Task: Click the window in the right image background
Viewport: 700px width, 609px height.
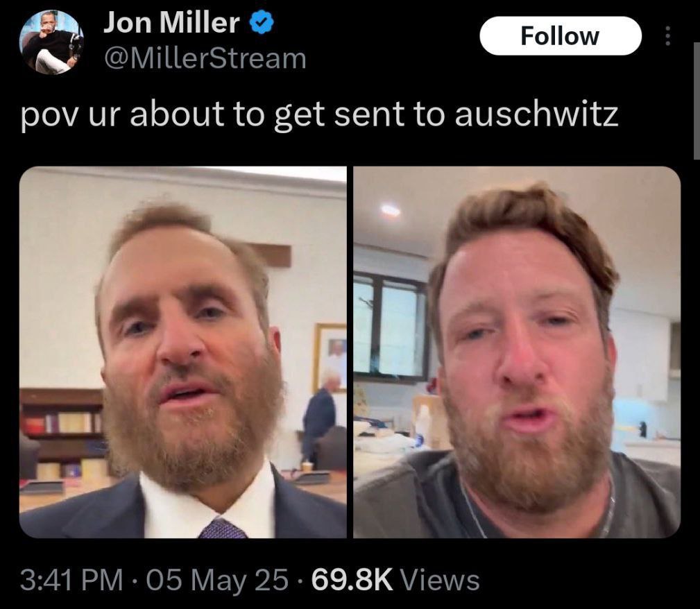Action: click(x=390, y=327)
